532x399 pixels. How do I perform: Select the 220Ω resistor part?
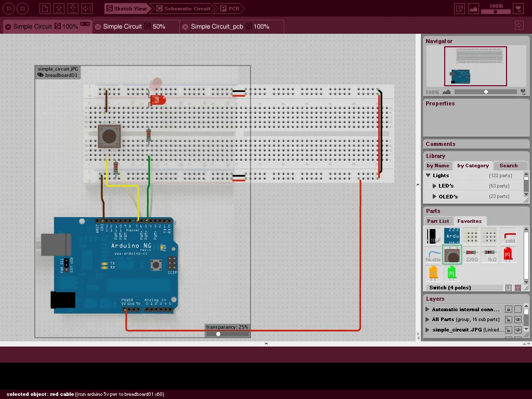click(x=471, y=255)
